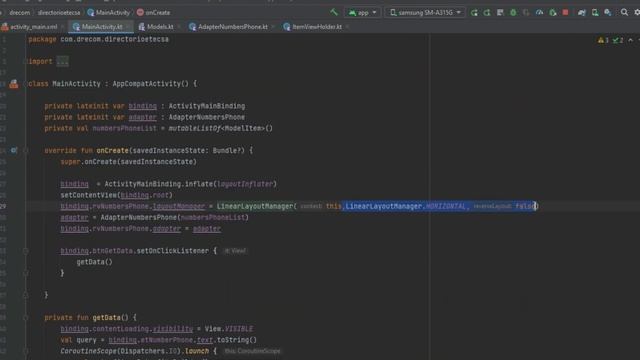Close the activity_main.xml tab
The width and height of the screenshot is (640, 360).
click(62, 27)
